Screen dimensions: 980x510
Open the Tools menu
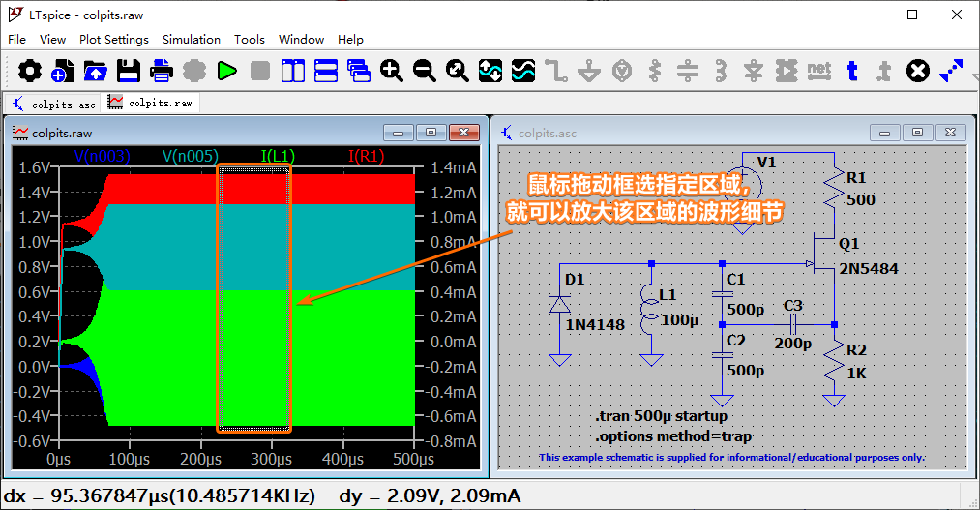click(x=250, y=40)
